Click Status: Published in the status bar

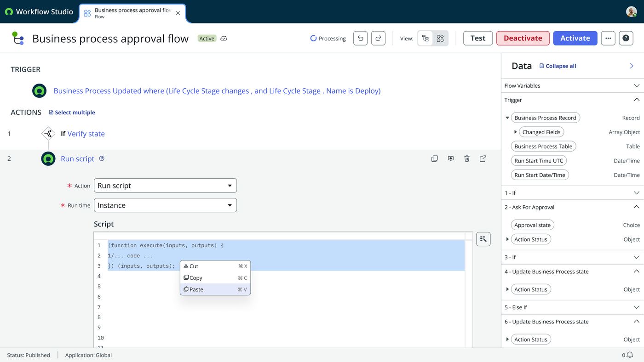click(x=29, y=355)
